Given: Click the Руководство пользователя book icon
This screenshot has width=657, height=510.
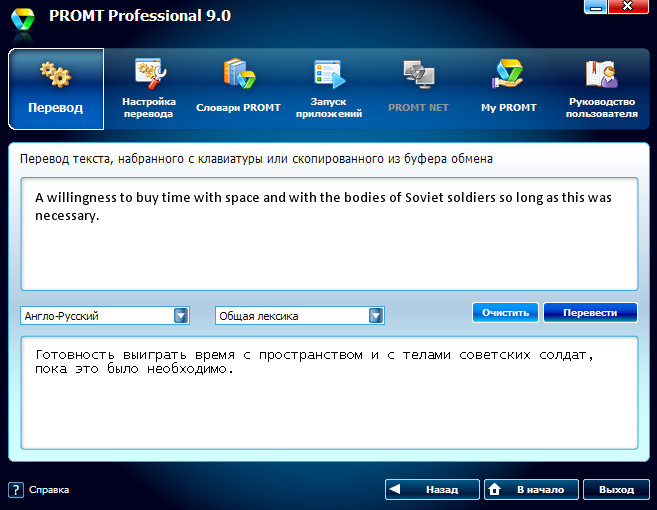Looking at the screenshot, I should [602, 74].
